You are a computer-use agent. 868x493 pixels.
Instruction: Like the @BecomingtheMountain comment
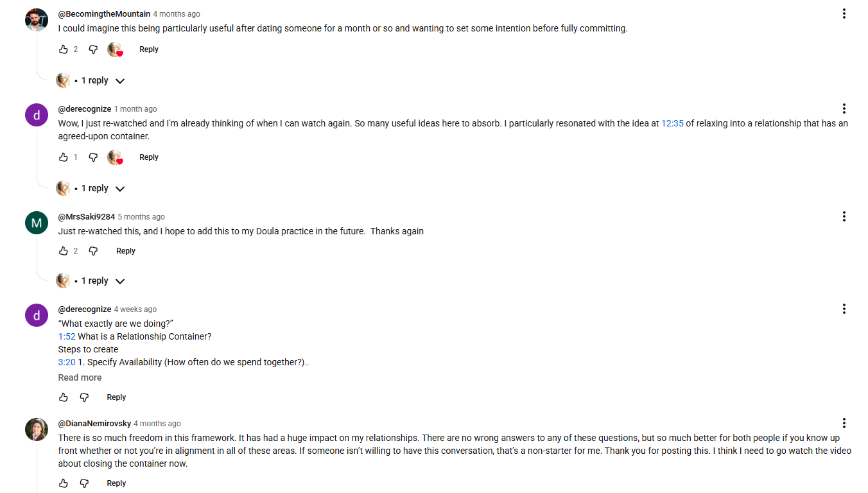[64, 49]
